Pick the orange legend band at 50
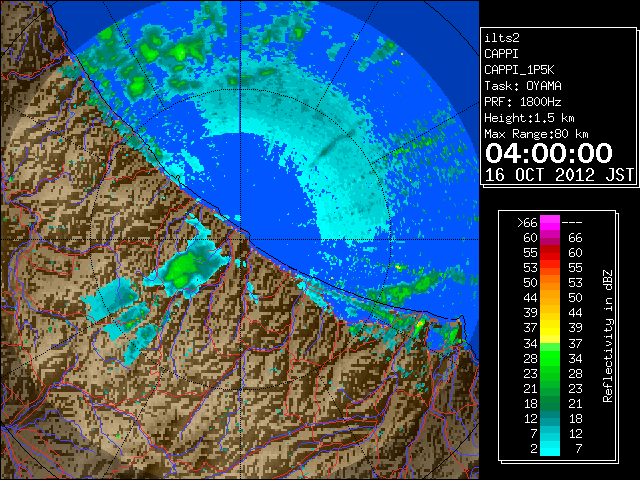Screen dimensions: 640x480 [x=550, y=283]
